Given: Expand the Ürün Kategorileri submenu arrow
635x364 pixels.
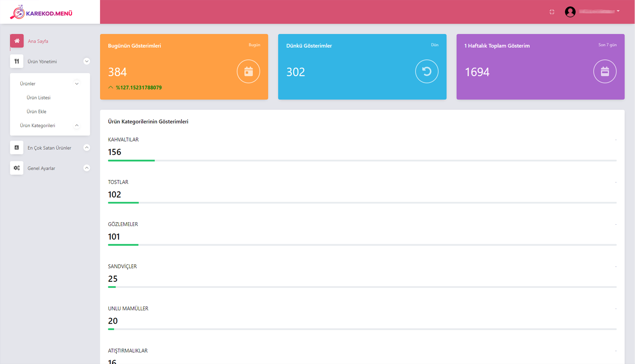Looking at the screenshot, I should click(77, 125).
